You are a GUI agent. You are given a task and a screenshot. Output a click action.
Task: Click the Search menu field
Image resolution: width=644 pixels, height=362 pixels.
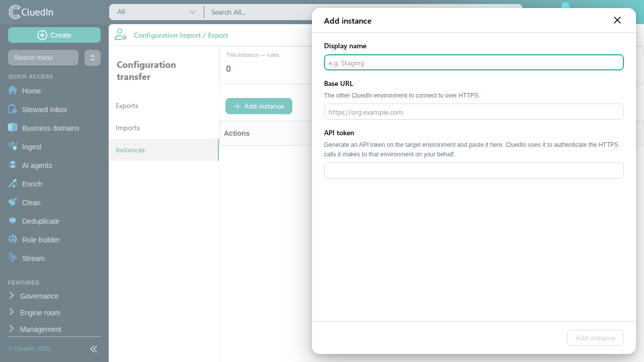[43, 58]
